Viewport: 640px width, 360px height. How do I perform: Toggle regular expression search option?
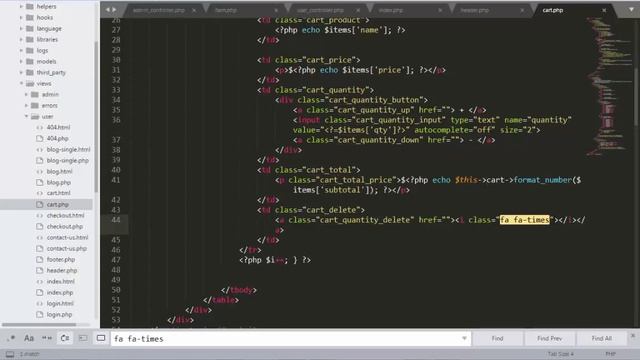click(x=11, y=338)
